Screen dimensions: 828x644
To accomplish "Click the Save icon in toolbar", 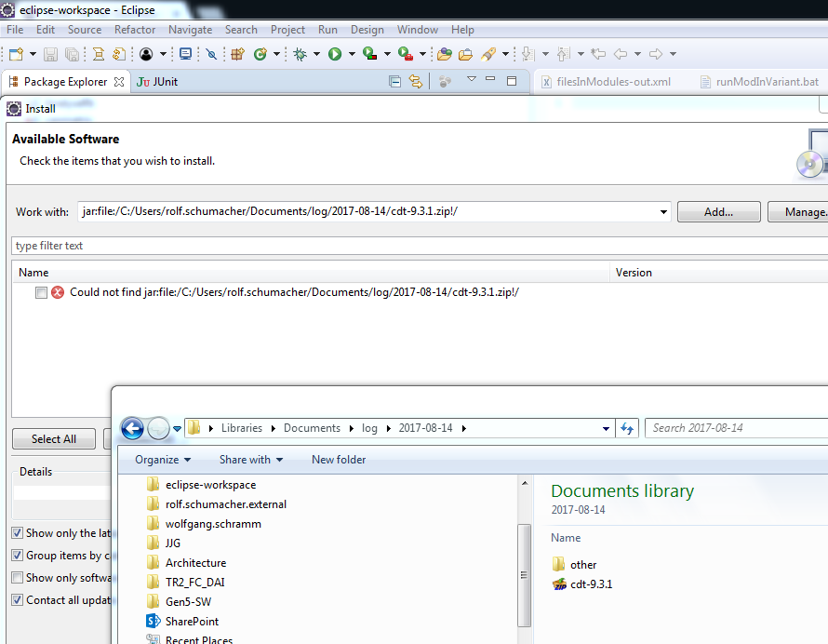I will pos(50,54).
